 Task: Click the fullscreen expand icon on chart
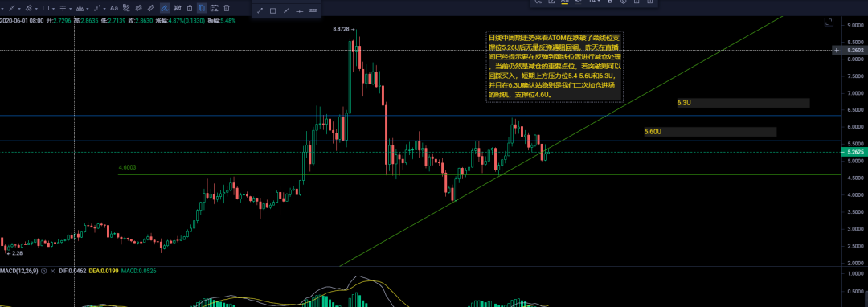[829, 23]
